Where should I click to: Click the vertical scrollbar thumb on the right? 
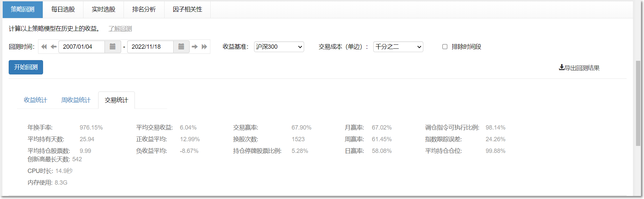pos(638,103)
